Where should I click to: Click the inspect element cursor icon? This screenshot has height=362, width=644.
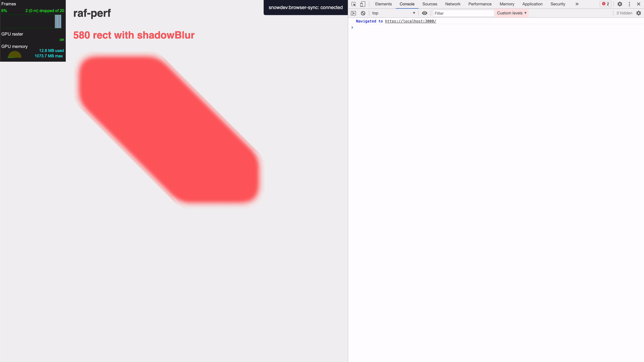click(354, 4)
